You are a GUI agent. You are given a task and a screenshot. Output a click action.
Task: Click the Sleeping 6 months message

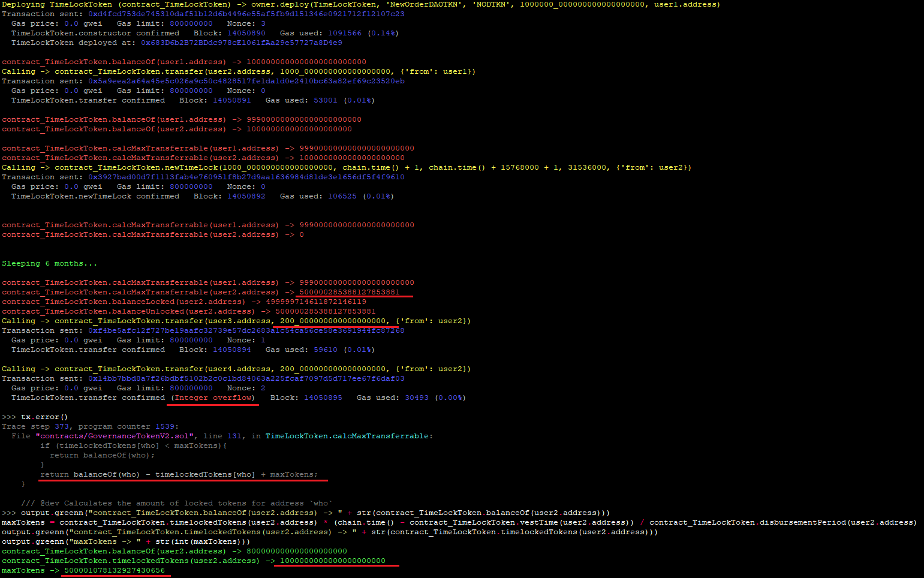point(49,263)
